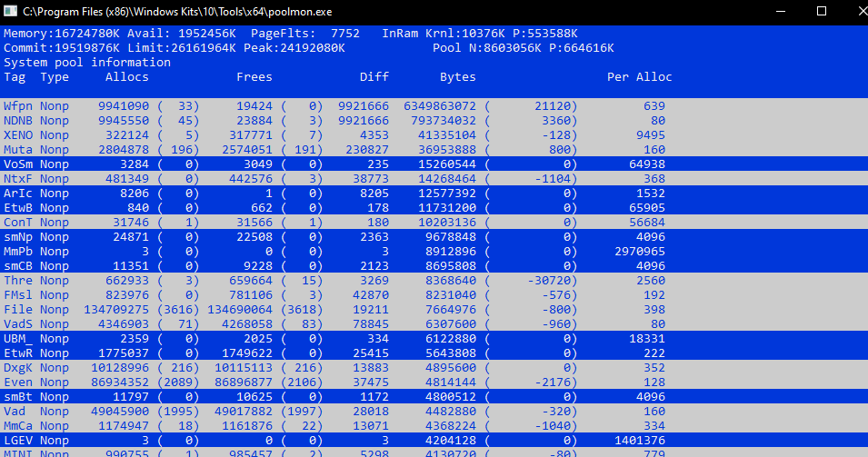This screenshot has width=868, height=457.
Task: Select the Even tag row
Action: pyautogui.click(x=434, y=382)
